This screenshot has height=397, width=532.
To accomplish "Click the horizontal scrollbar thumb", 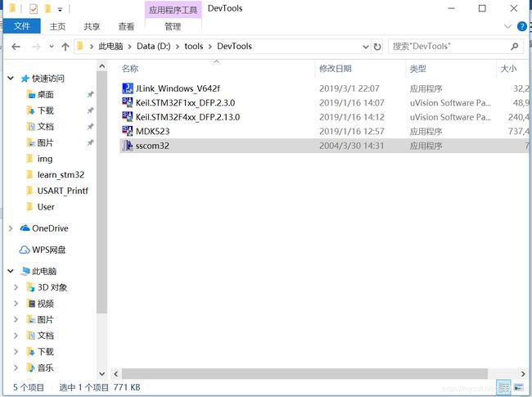I will click(x=304, y=374).
